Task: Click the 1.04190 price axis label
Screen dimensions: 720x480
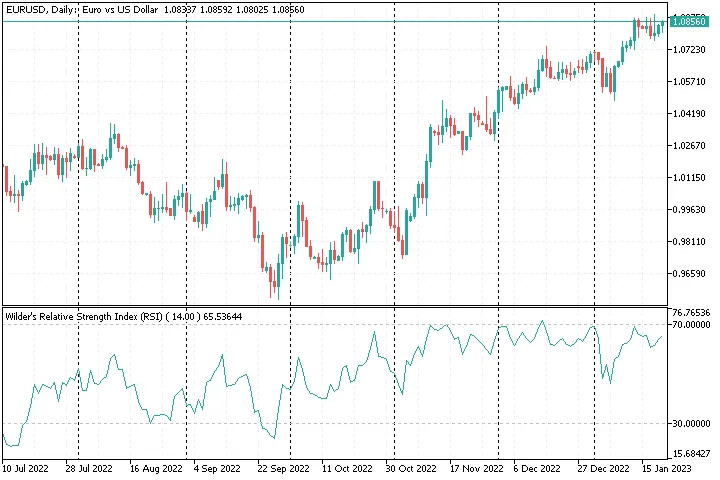Action: pos(689,114)
